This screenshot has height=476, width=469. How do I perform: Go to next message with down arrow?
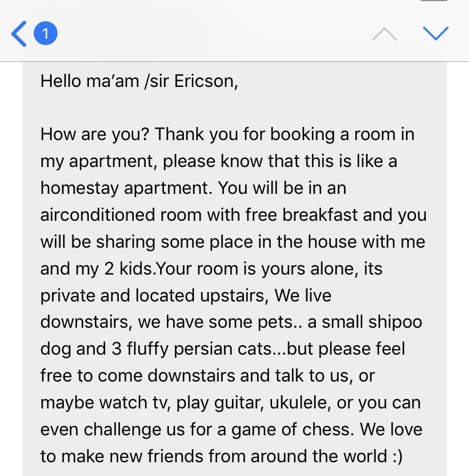tap(436, 33)
